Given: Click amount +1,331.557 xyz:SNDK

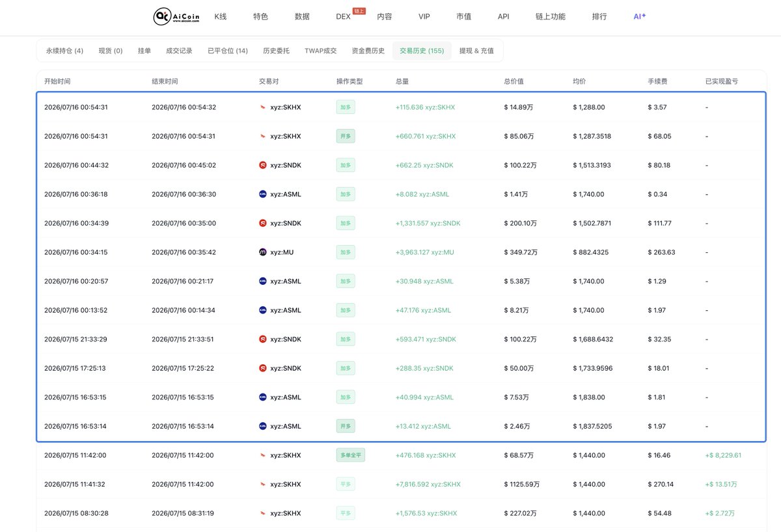Looking at the screenshot, I should 428,223.
